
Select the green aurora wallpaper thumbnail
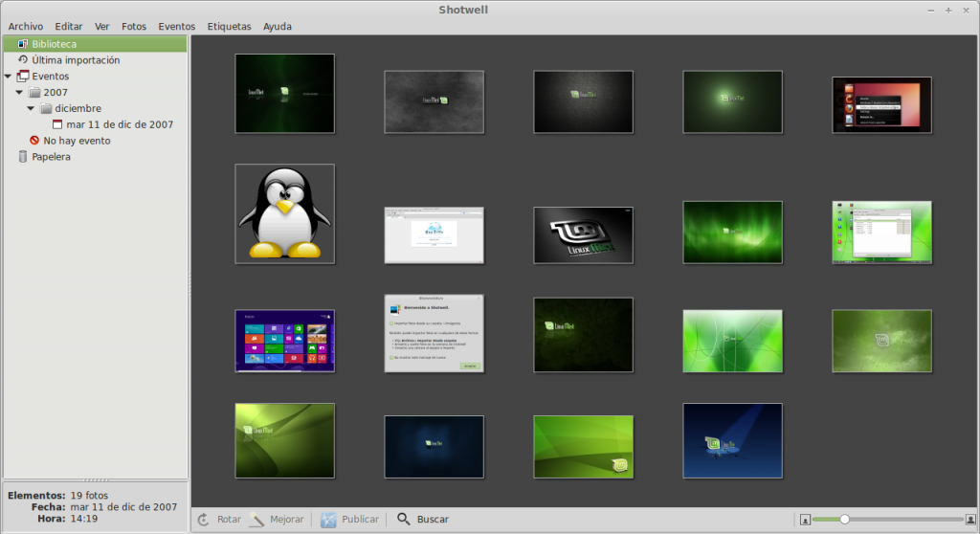pyautogui.click(x=732, y=232)
